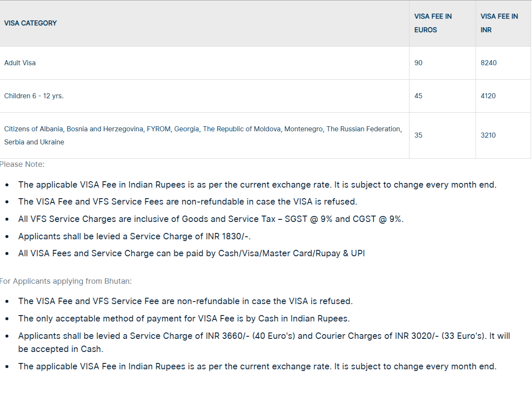
Task: Click the Adult Visa euro fee 90
Action: 418,63
